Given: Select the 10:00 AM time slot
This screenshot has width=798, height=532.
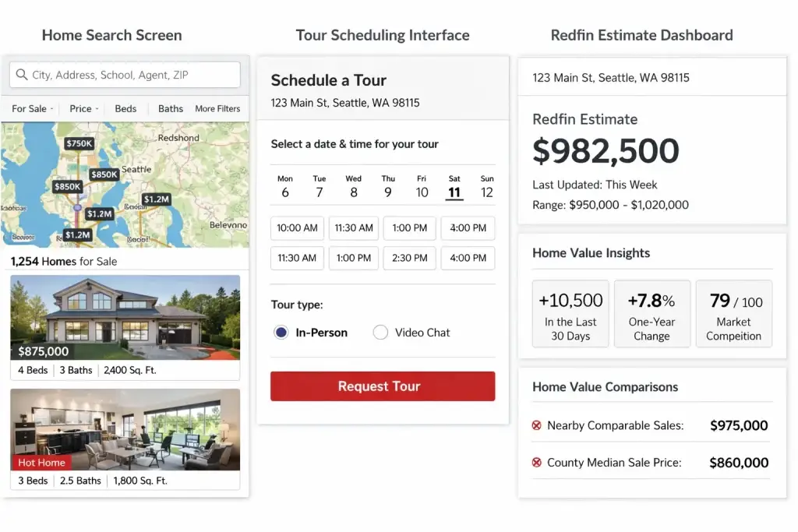Looking at the screenshot, I should 297,228.
